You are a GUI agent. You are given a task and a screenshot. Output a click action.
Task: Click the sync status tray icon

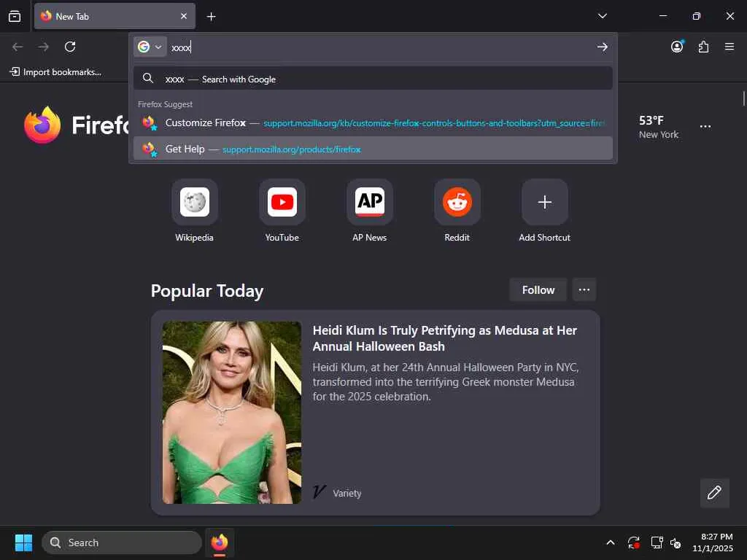(x=634, y=542)
